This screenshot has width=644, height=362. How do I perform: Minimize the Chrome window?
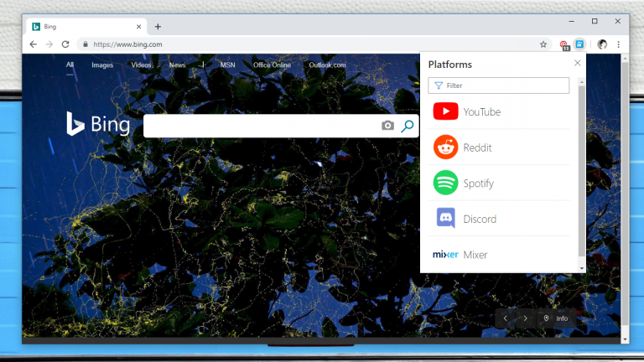571,21
